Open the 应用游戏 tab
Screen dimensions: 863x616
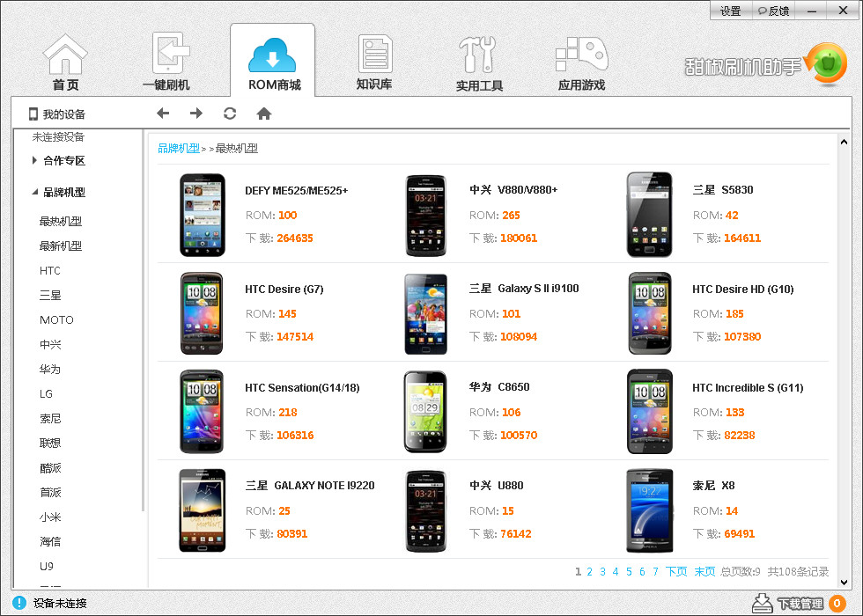point(581,63)
